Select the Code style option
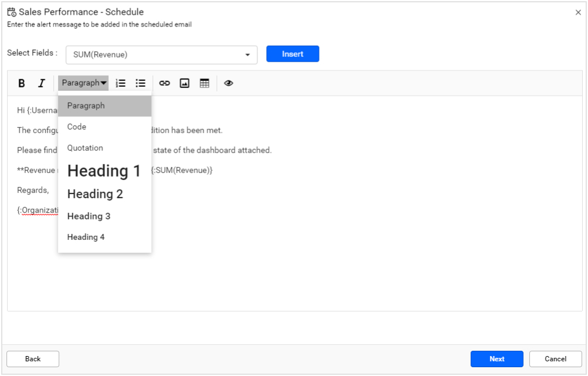 point(76,127)
